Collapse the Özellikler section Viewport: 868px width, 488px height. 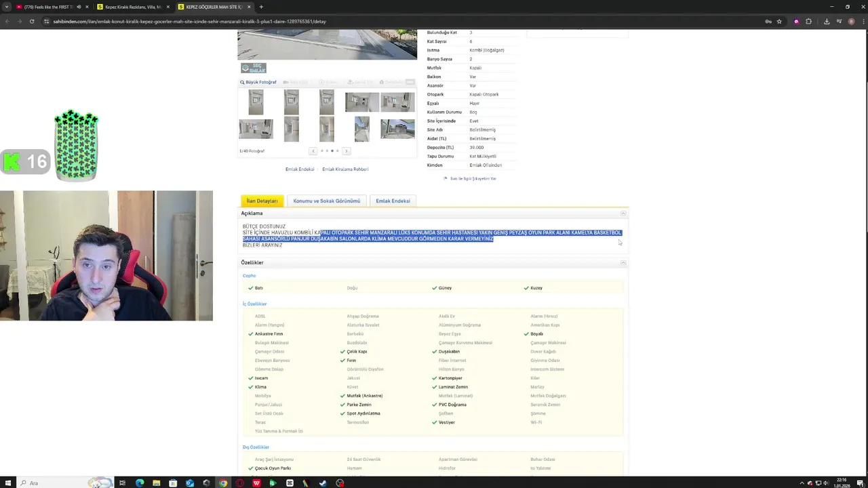tap(623, 262)
